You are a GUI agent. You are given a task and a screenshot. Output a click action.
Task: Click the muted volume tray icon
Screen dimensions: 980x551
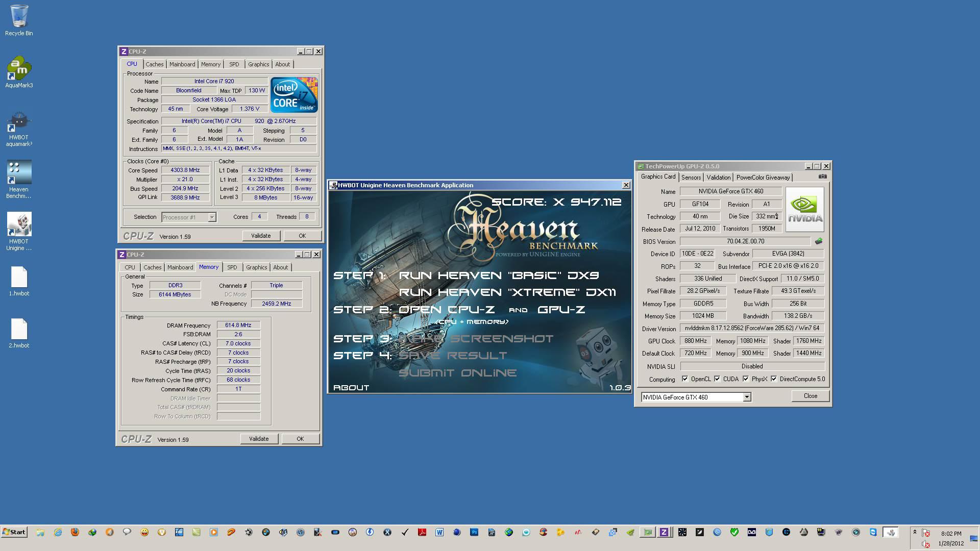point(925,544)
